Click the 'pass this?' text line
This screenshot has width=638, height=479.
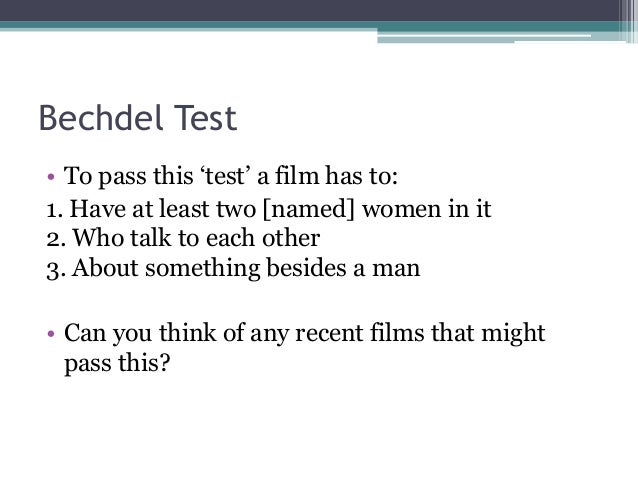click(116, 363)
